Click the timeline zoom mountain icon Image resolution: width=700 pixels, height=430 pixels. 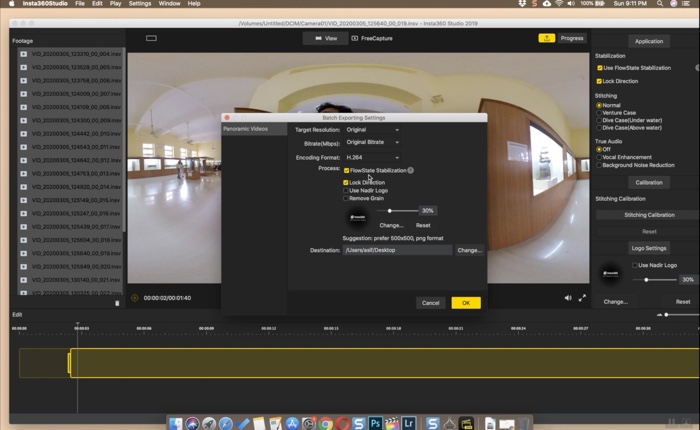659,315
